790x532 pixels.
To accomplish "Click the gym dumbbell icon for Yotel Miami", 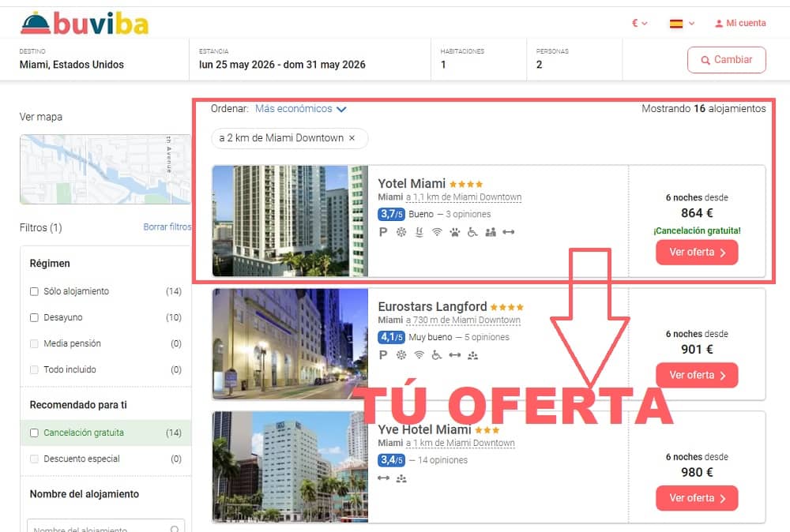I will 508,232.
